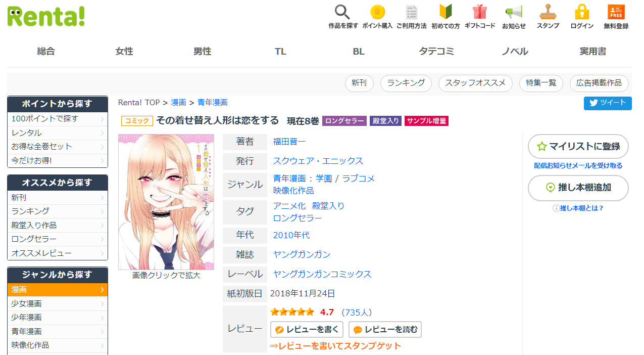
Task: Enlarge the manga cover thumbnail
Action: tap(166, 202)
